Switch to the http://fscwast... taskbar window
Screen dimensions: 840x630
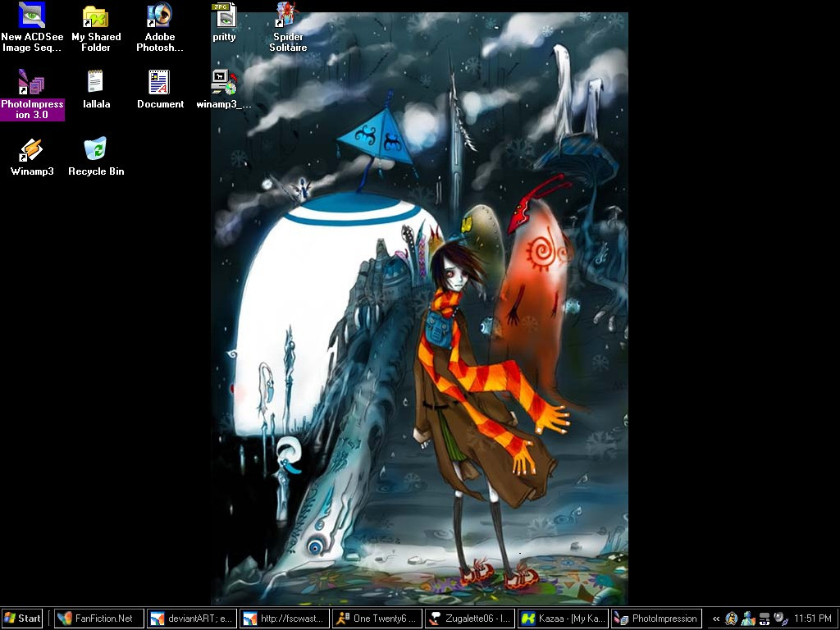click(285, 619)
